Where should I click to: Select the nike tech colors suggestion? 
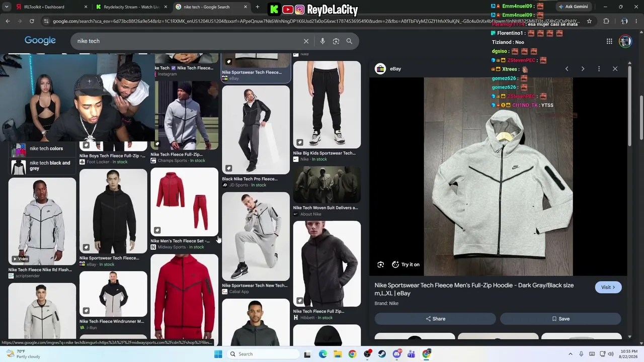[x=42, y=149]
